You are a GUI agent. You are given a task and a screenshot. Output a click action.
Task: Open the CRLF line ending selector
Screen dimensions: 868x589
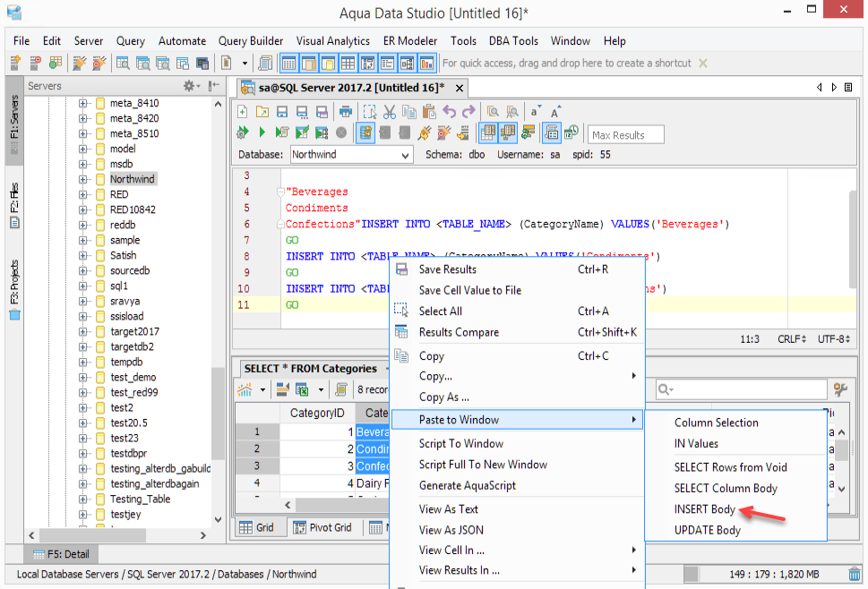(791, 340)
